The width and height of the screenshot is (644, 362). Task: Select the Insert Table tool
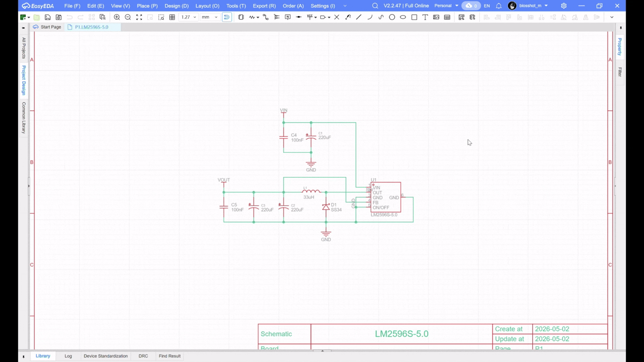click(x=447, y=17)
